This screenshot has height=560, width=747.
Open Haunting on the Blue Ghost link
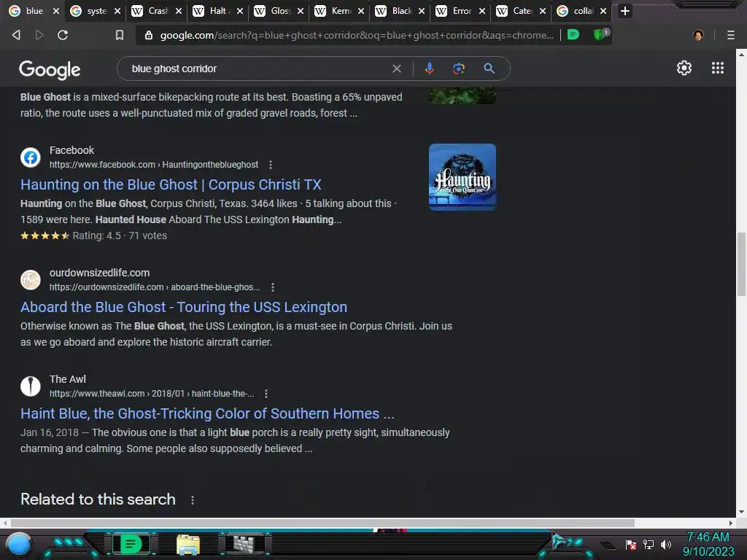[171, 184]
